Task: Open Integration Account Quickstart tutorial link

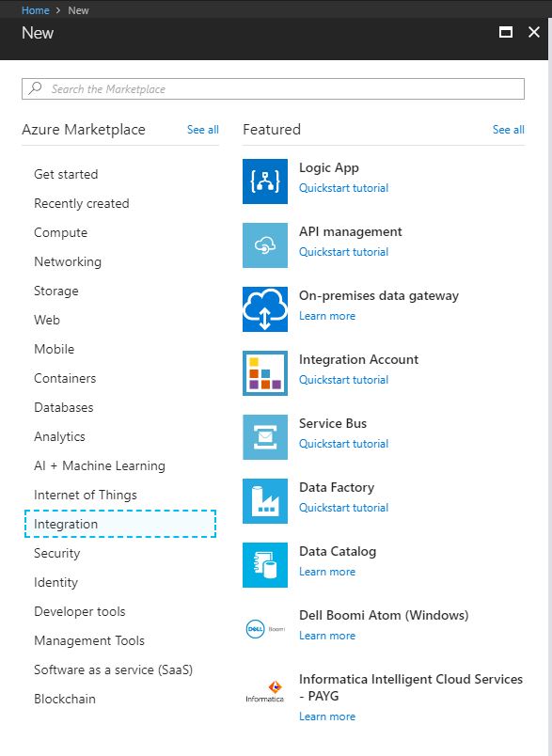Action: (x=343, y=380)
